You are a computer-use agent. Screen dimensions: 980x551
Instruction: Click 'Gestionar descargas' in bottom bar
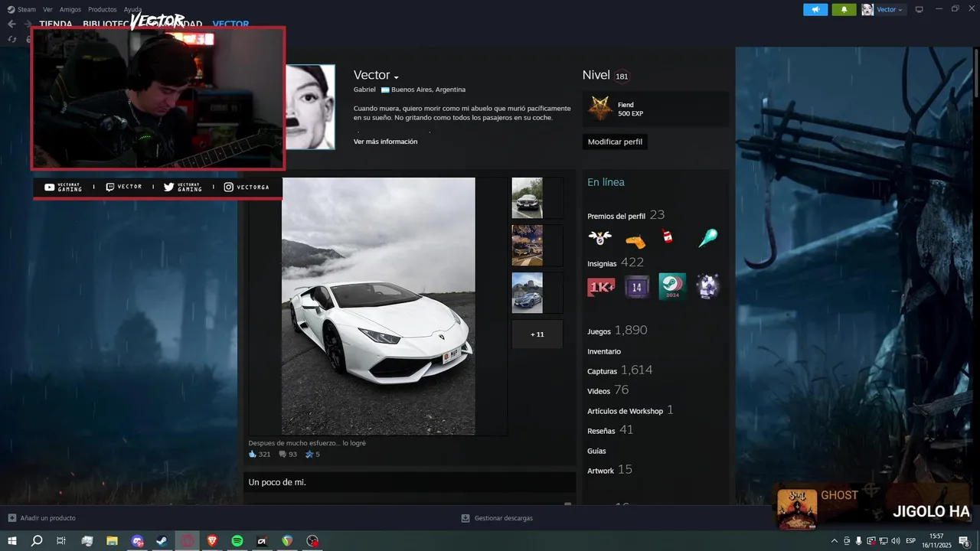(497, 518)
